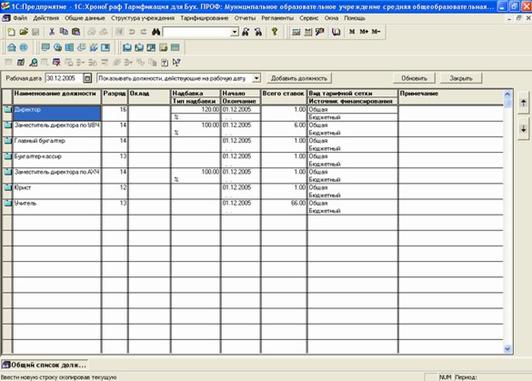Click the New document icon
This screenshot has width=532, height=381.
click(11, 32)
